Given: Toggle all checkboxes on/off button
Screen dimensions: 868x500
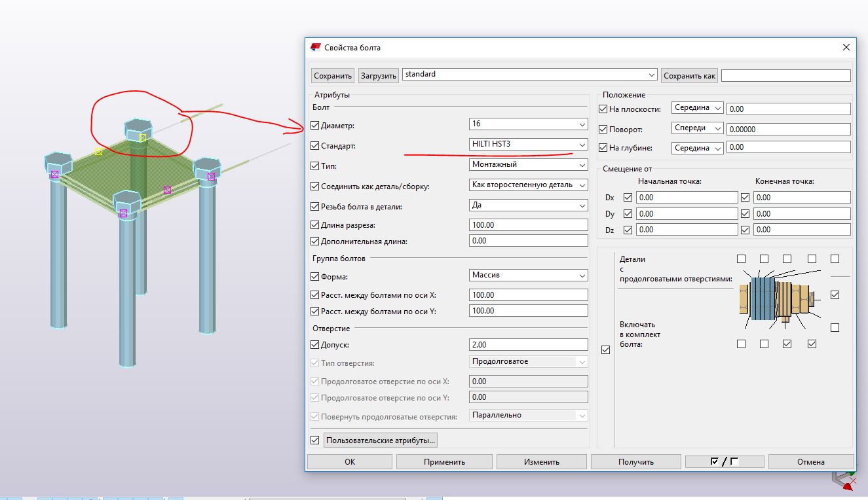Looking at the screenshot, I should (x=724, y=461).
